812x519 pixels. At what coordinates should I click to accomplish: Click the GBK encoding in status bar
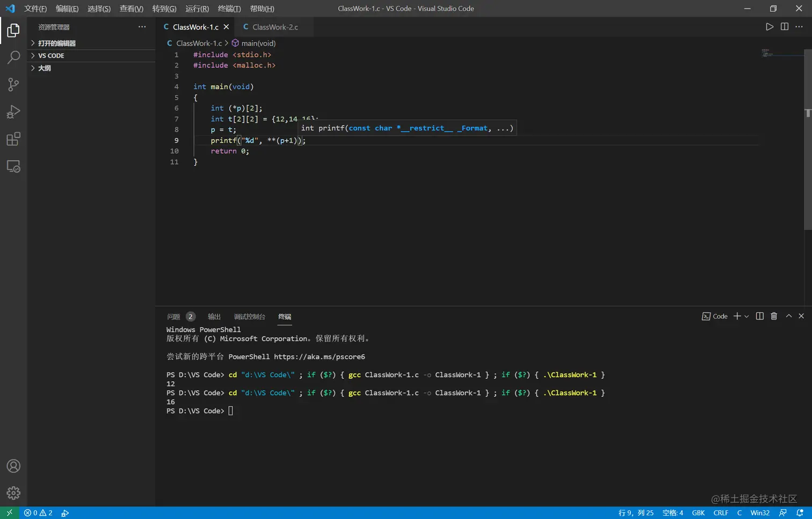pyautogui.click(x=698, y=513)
